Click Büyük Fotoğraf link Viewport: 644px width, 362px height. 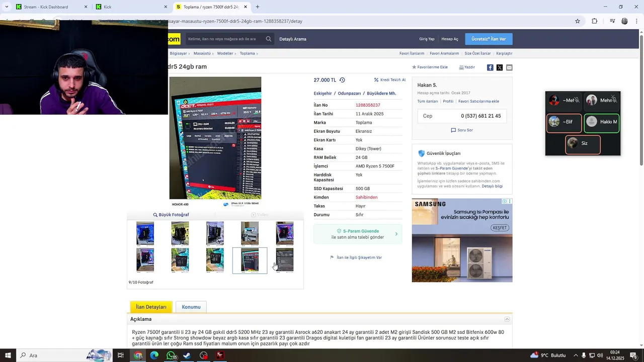(171, 215)
